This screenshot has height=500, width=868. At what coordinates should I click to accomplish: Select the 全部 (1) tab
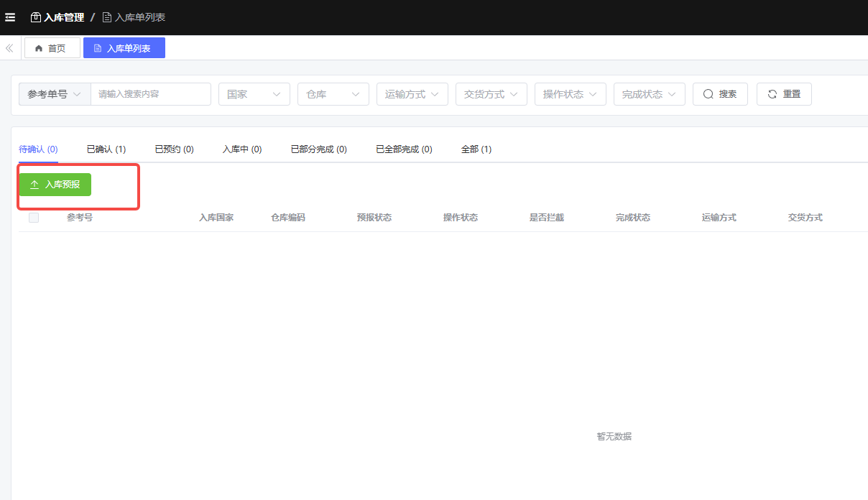coord(476,149)
